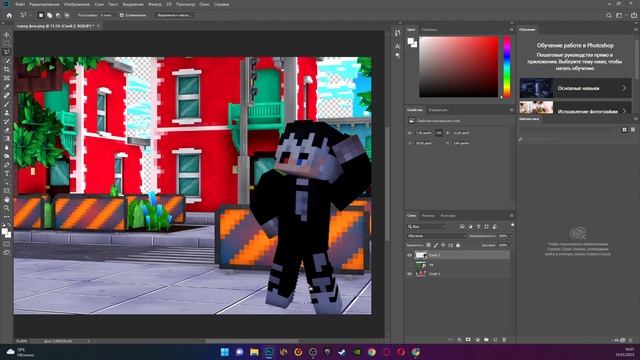Image resolution: width=640 pixels, height=360 pixels.
Task: Open the Файл menu
Action: [x=20, y=4]
